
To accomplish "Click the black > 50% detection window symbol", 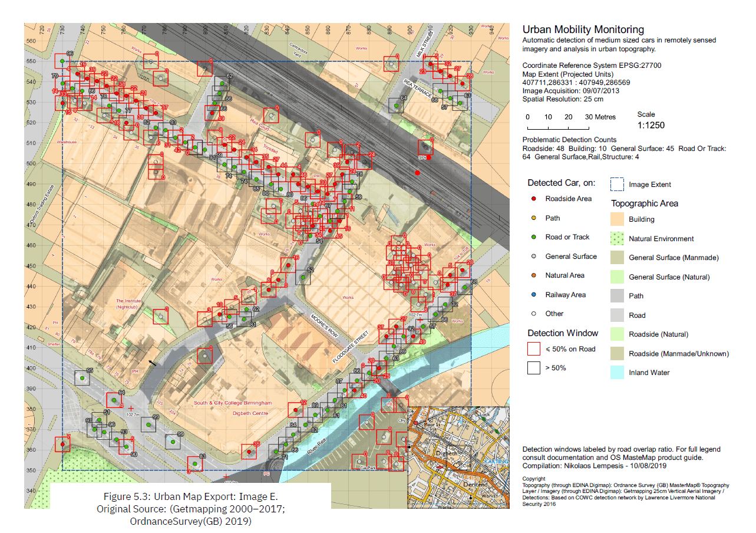I will click(x=534, y=368).
